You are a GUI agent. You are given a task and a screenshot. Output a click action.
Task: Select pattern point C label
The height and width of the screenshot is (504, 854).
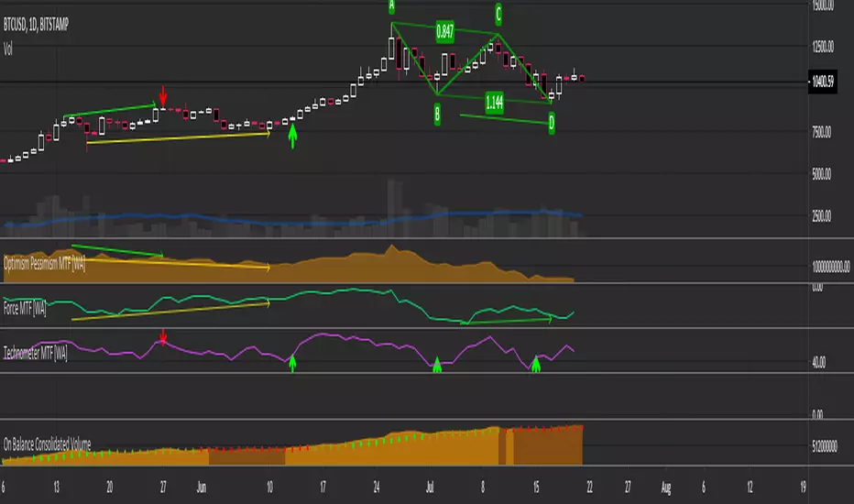pyautogui.click(x=498, y=14)
